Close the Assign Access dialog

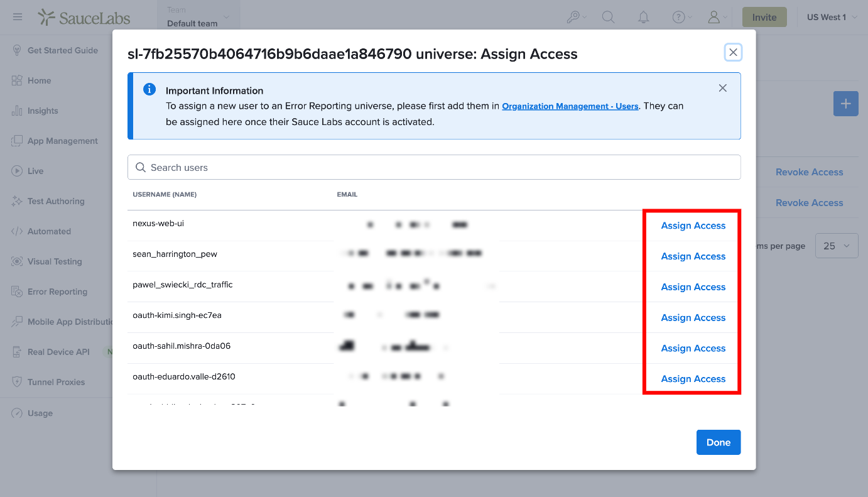pyautogui.click(x=733, y=52)
